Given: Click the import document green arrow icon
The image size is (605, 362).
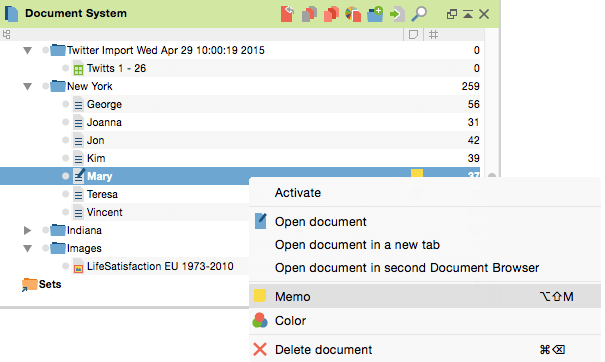Looking at the screenshot, I should pos(397,14).
